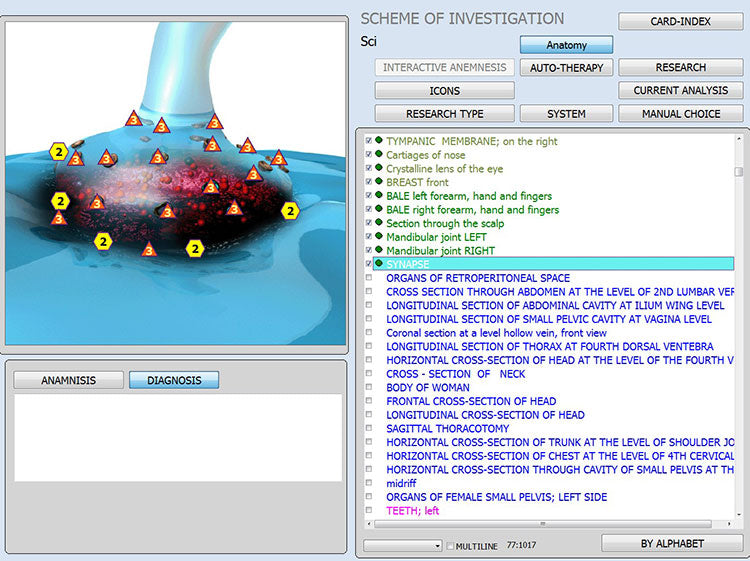Click the BY ALPHABET button
750x561 pixels.
672,543
